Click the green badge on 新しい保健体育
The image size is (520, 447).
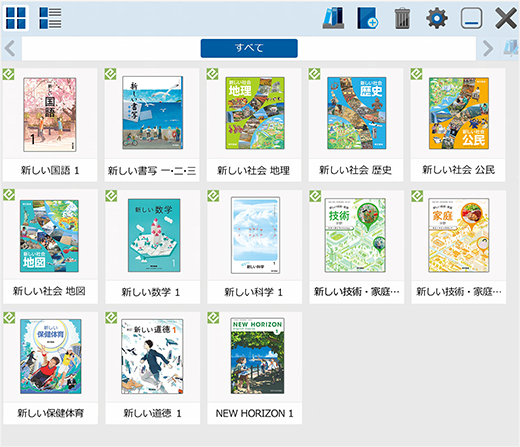[9, 318]
